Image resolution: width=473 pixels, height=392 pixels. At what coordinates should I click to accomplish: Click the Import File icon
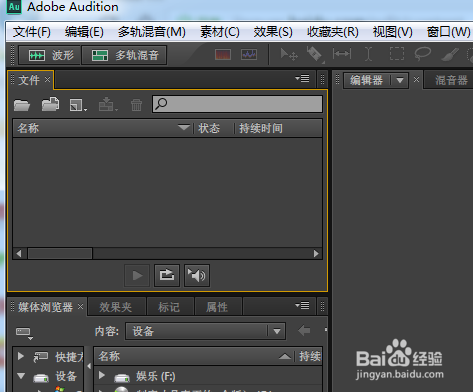[50, 104]
